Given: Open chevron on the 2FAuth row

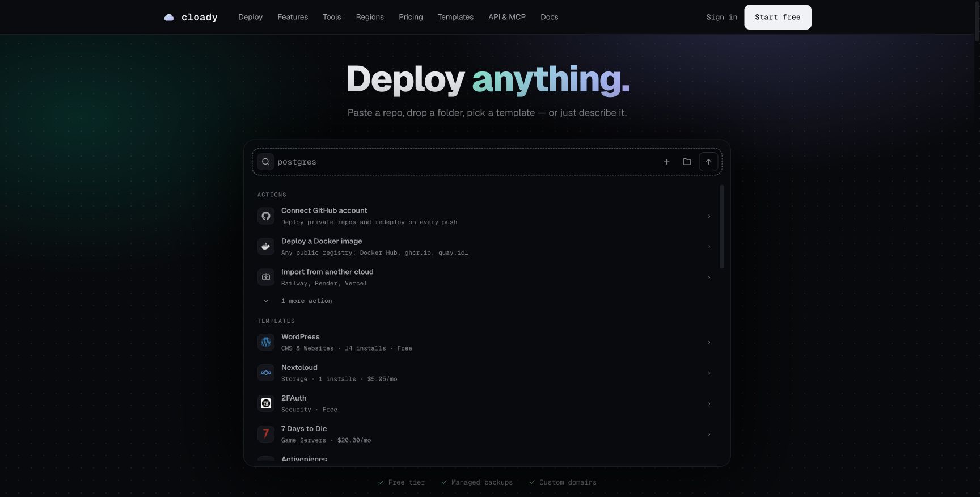Looking at the screenshot, I should (709, 404).
